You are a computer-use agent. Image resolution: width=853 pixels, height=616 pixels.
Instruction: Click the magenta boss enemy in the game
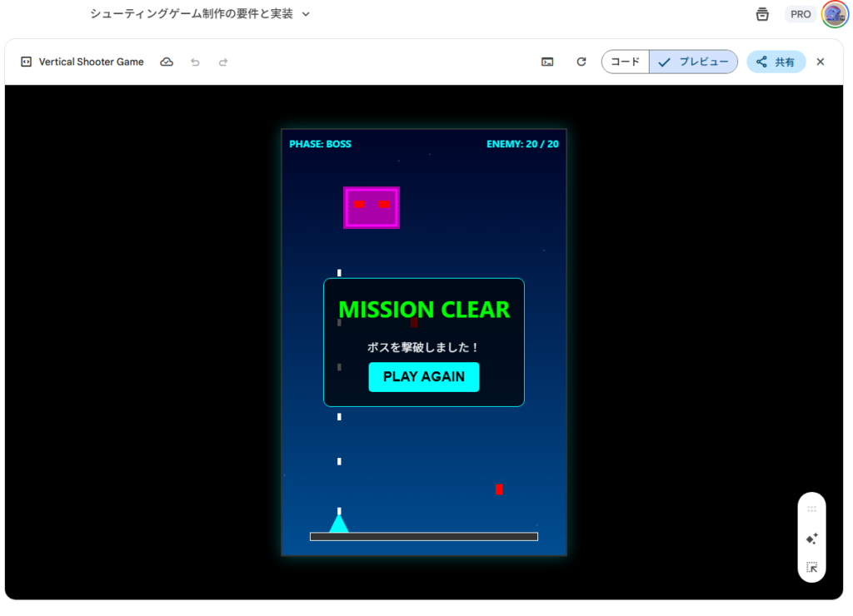[x=372, y=207]
